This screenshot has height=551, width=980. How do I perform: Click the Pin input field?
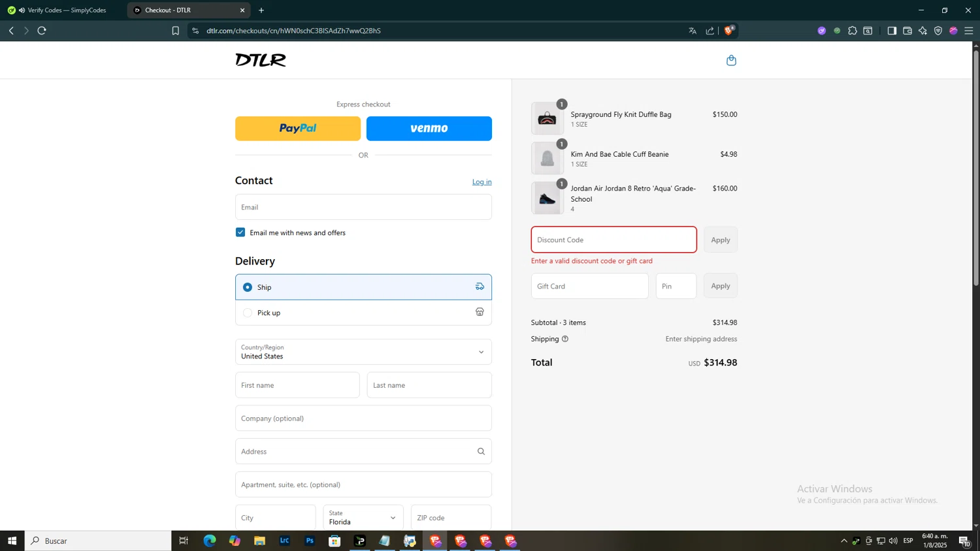tap(676, 286)
